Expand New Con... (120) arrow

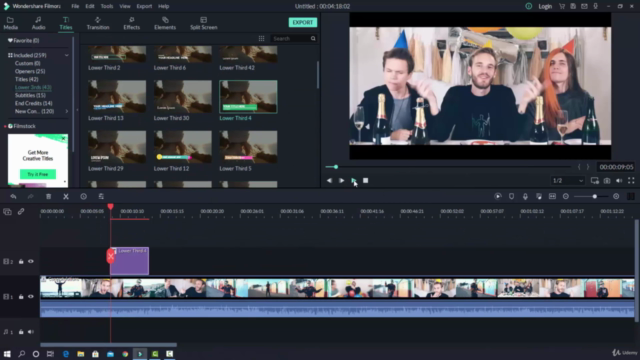[x=67, y=111]
